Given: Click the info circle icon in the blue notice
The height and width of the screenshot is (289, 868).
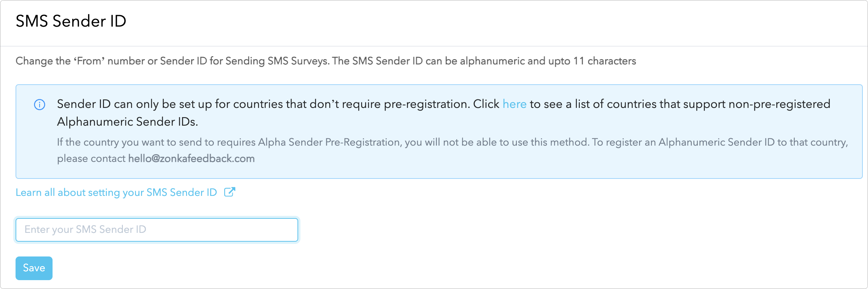Looking at the screenshot, I should [x=40, y=105].
